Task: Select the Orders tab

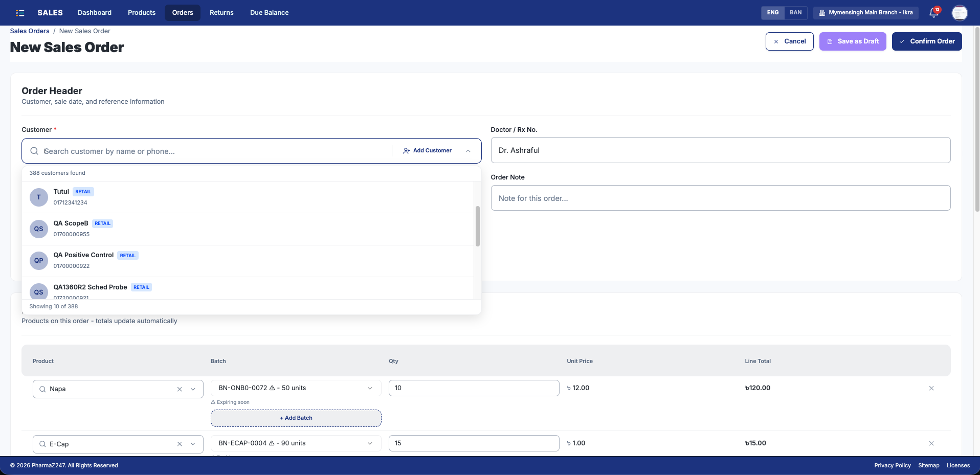Action: point(183,13)
